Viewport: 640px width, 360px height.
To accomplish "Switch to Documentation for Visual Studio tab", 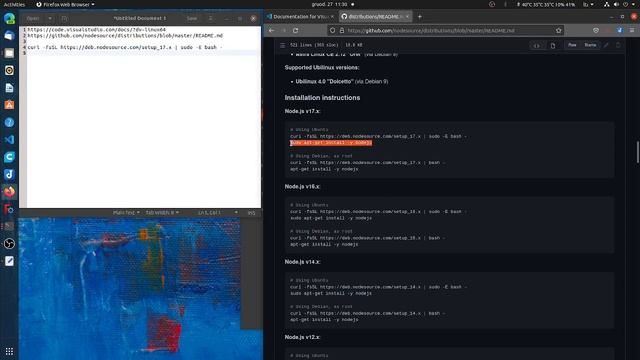I will pos(299,17).
